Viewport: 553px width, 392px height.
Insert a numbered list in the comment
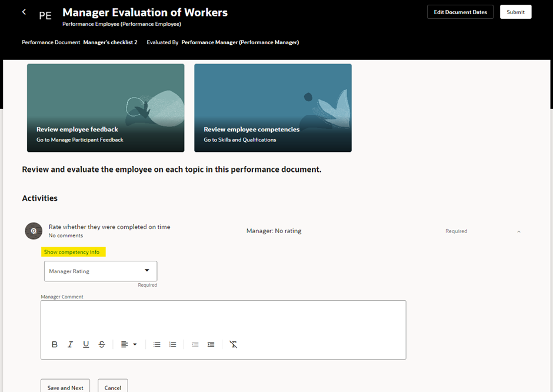(x=172, y=344)
